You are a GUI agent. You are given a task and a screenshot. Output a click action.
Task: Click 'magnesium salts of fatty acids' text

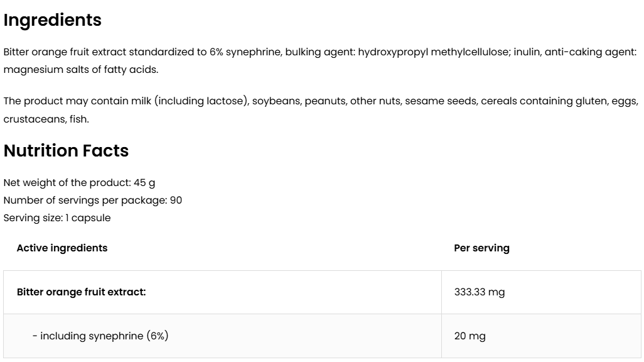[80, 70]
